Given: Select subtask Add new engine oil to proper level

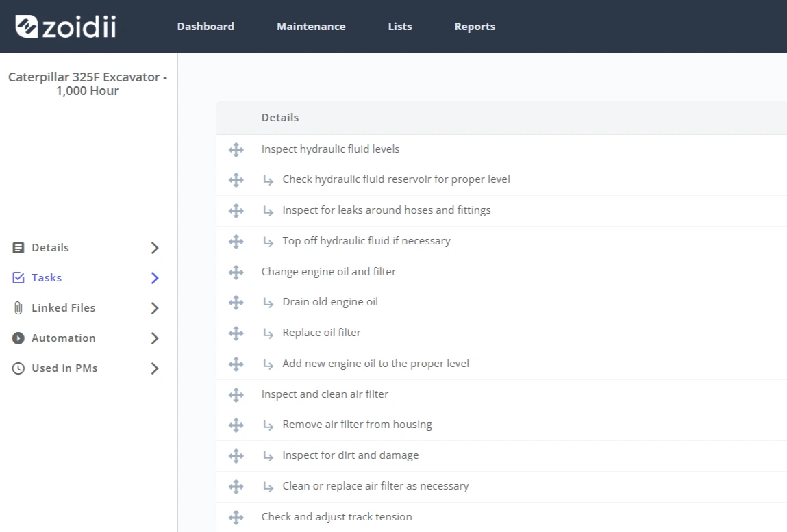Looking at the screenshot, I should coord(375,364).
